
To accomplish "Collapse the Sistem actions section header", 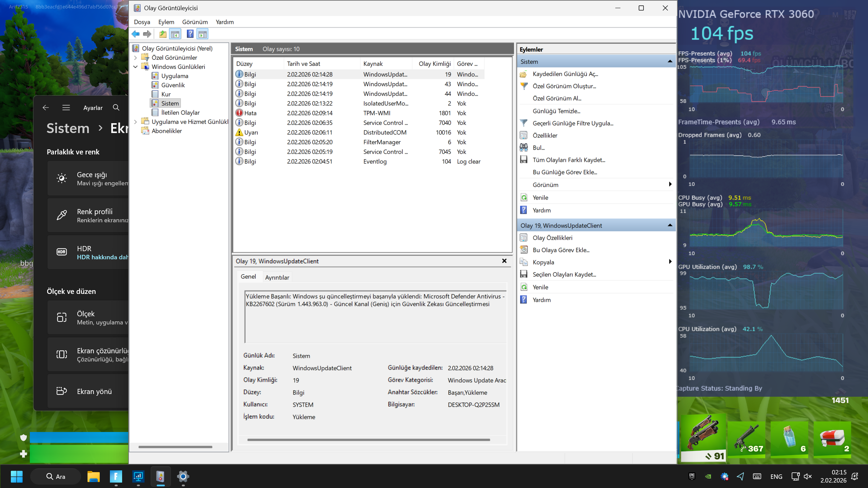I will (x=670, y=61).
